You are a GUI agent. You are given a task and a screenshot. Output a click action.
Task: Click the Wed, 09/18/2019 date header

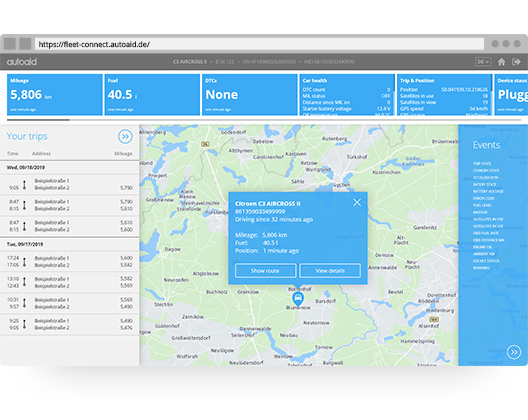click(x=26, y=167)
